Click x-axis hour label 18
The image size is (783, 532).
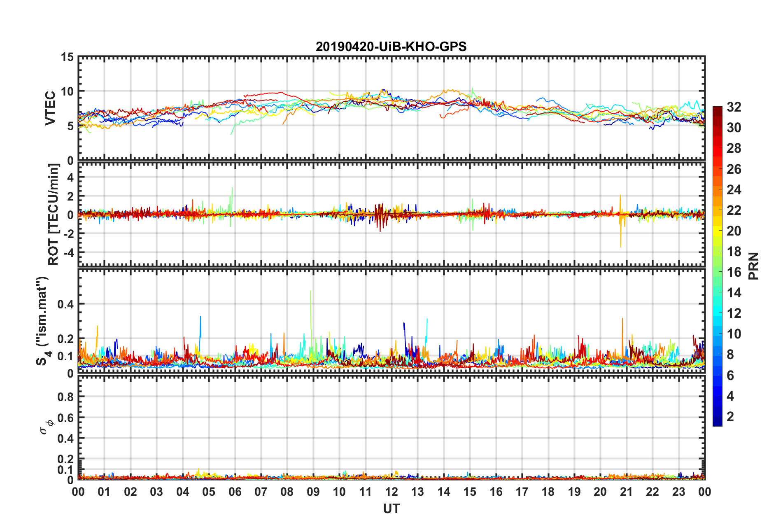pyautogui.click(x=548, y=492)
